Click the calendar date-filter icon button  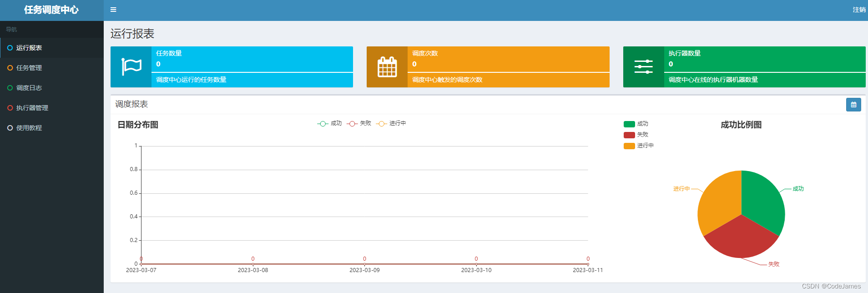click(853, 105)
